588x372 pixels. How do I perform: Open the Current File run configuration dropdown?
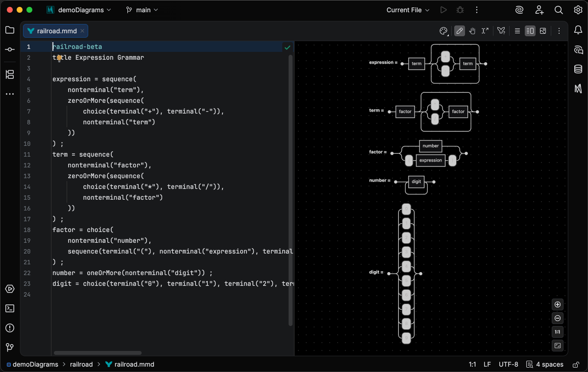point(408,10)
